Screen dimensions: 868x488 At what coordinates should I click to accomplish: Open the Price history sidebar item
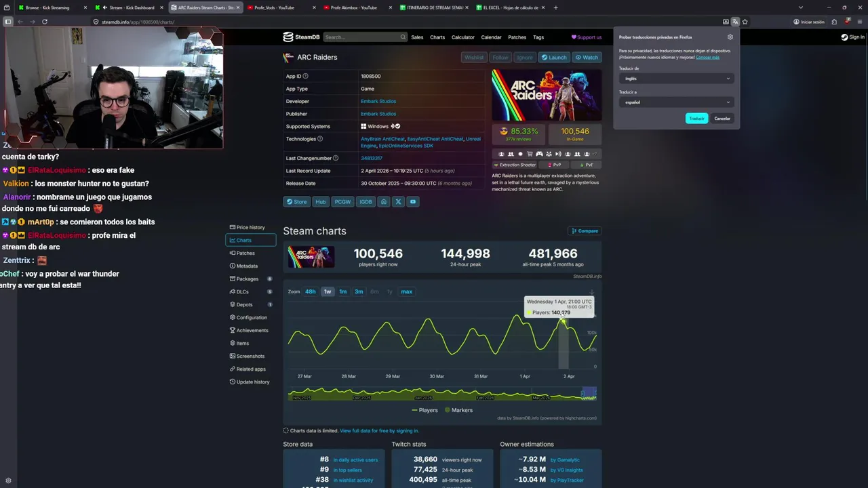point(250,227)
